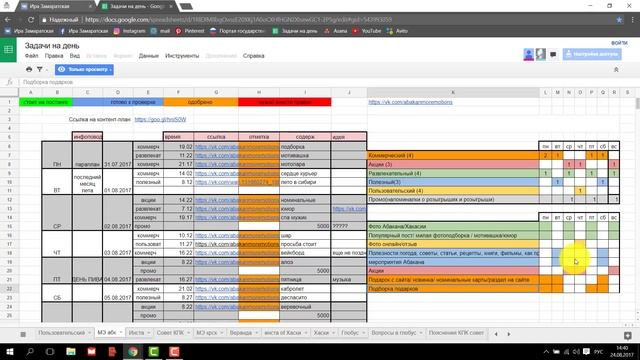The image size is (640, 360).
Task: Expand dropdown arrow on 'Совет КПК' tab
Action: [188, 333]
